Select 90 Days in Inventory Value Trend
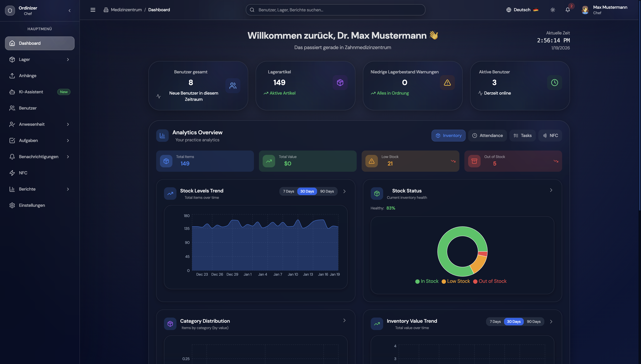The image size is (641, 364). click(533, 321)
